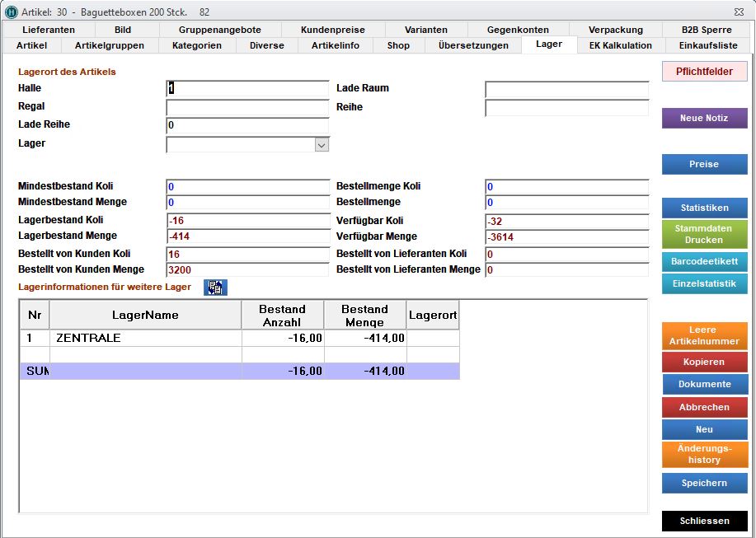The width and height of the screenshot is (756, 538).
Task: Click the Leere Artikelnummer button
Action: pyautogui.click(x=704, y=335)
